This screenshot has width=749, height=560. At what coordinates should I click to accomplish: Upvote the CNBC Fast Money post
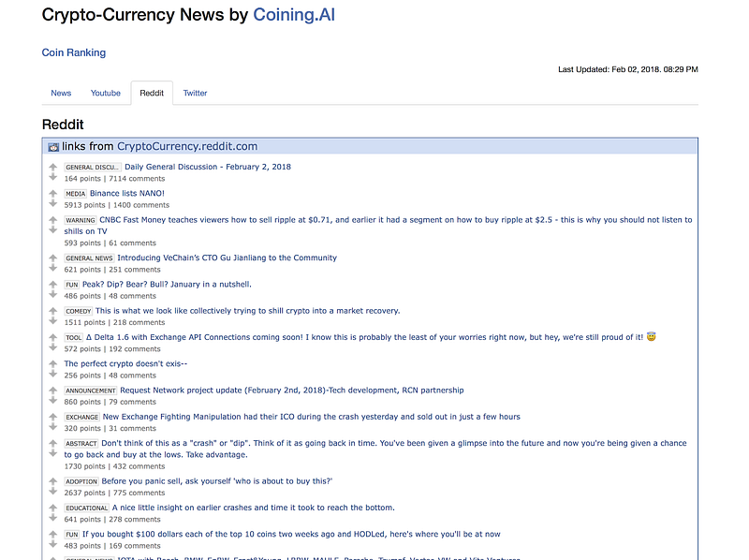(x=53, y=220)
